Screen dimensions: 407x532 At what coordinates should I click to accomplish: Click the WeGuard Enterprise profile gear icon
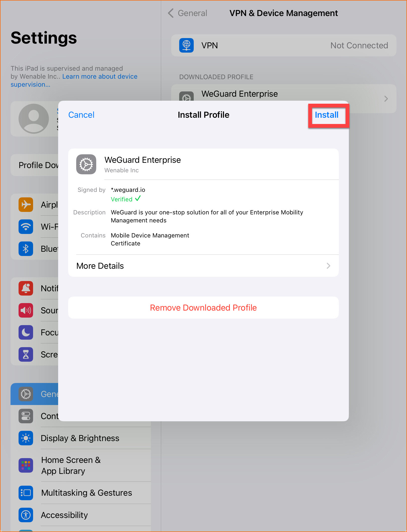point(86,164)
